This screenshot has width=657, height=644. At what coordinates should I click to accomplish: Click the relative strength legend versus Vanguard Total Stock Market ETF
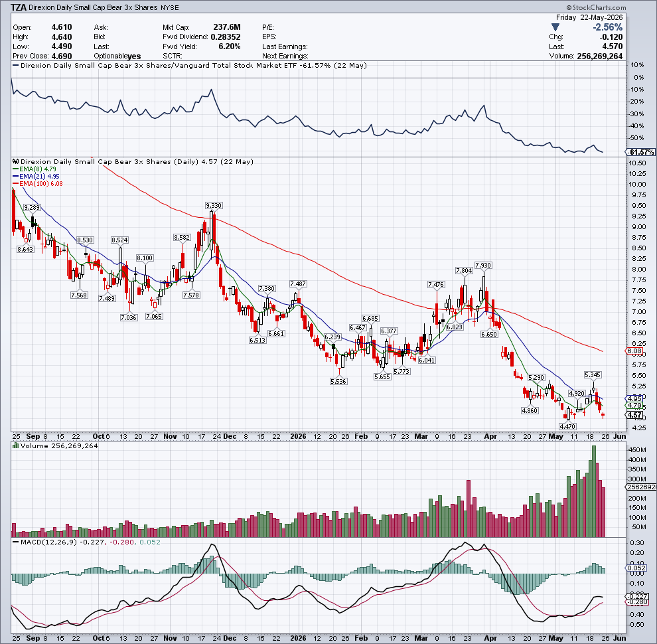190,66
